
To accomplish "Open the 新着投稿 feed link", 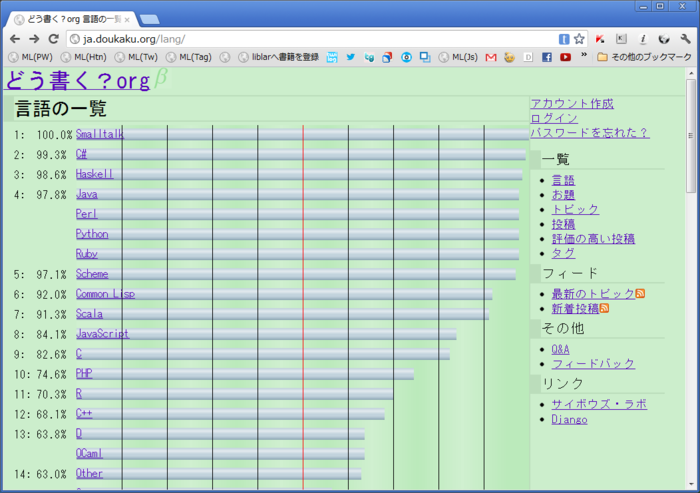I will (575, 308).
